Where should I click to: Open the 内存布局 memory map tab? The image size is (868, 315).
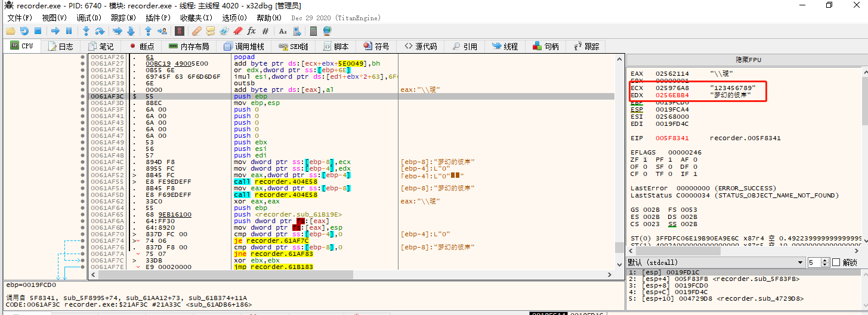point(189,46)
